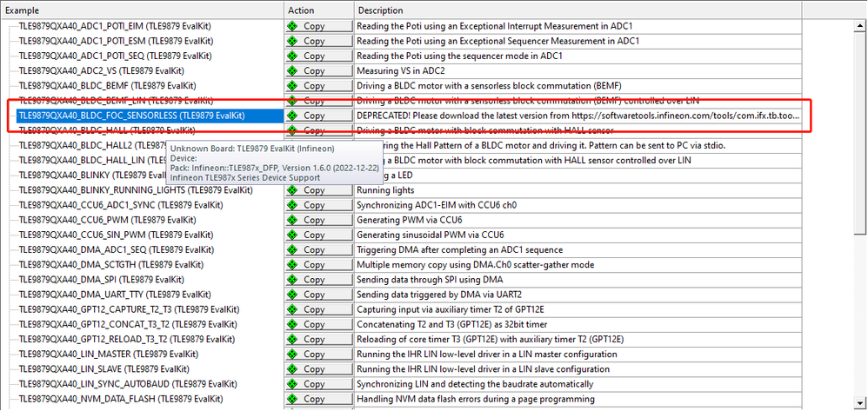The height and width of the screenshot is (411, 868).
Task: Click 'Handling NVM data flash errors' description
Action: (x=476, y=399)
